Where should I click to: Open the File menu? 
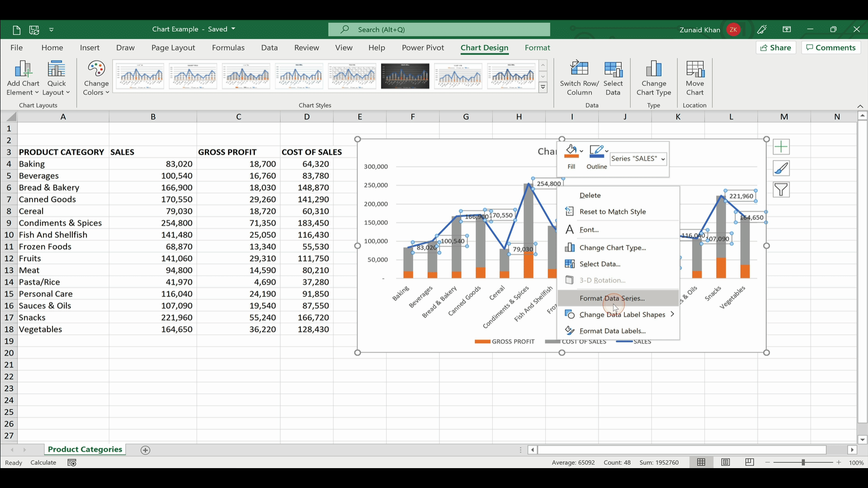16,48
